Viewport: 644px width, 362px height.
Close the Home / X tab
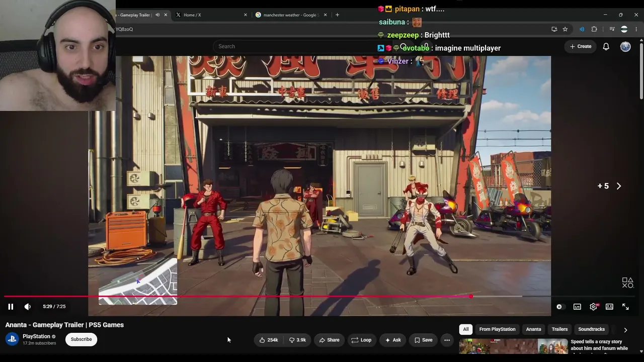click(246, 15)
